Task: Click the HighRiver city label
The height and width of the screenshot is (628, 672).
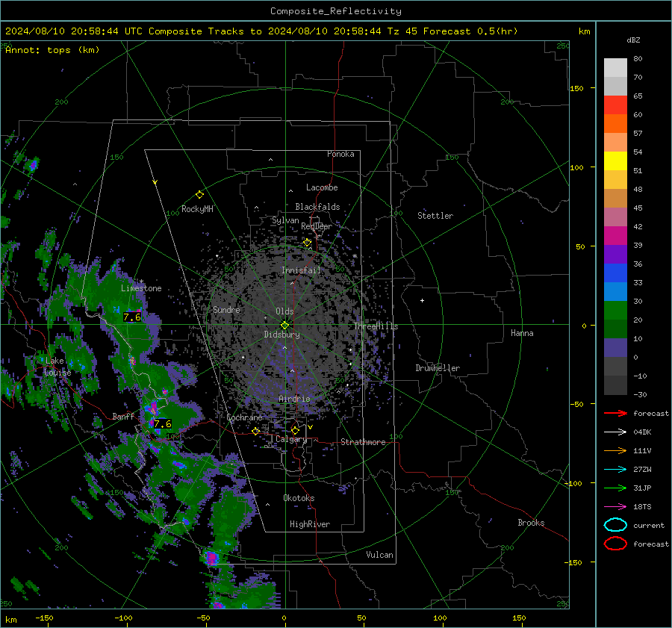Action: pyautogui.click(x=310, y=524)
